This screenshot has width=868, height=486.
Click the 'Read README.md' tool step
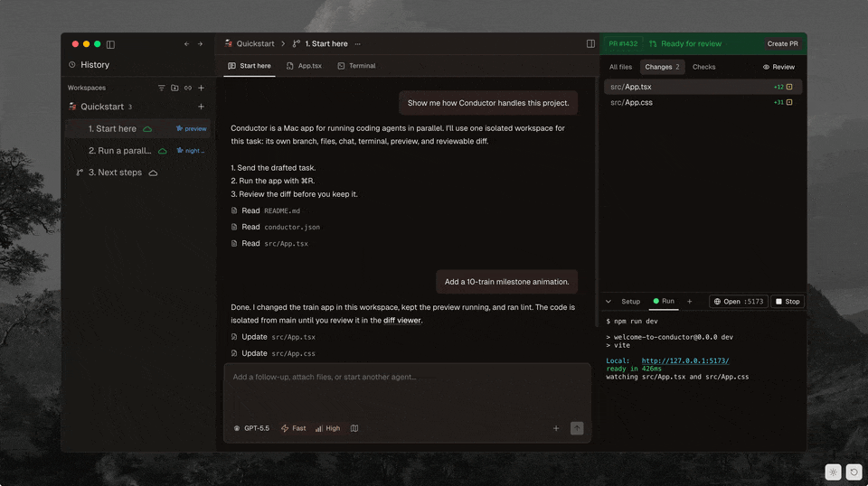coord(266,210)
